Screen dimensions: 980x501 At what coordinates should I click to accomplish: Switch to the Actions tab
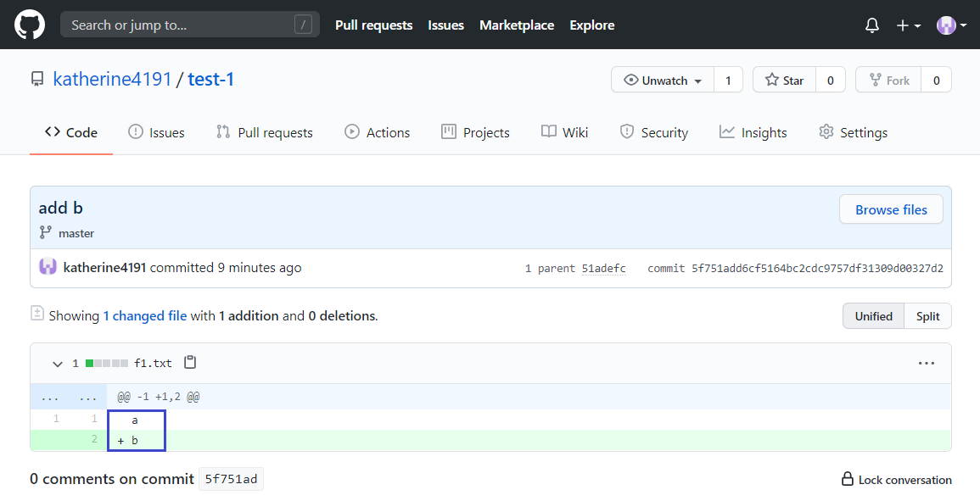(378, 132)
